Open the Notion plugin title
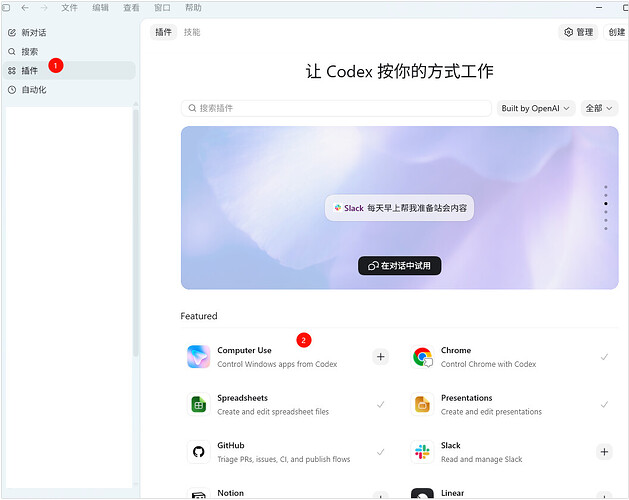Viewport: 629px width, 500px height. 230,493
